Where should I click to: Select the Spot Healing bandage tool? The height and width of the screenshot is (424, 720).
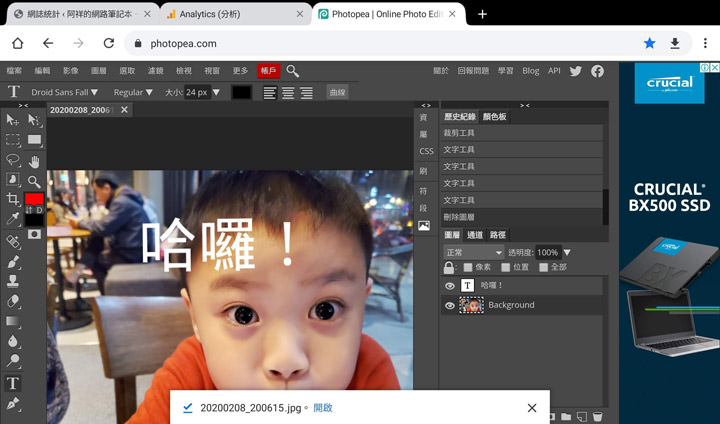[x=12, y=241]
